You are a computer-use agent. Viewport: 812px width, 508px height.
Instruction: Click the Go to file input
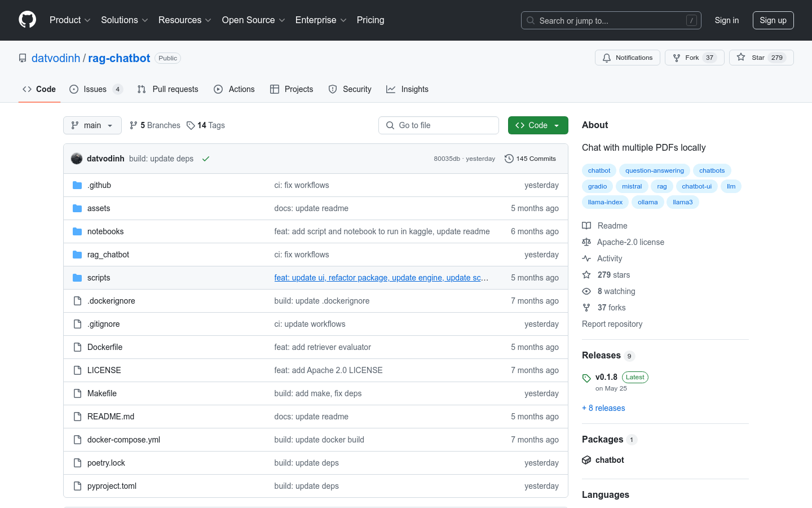(439, 125)
